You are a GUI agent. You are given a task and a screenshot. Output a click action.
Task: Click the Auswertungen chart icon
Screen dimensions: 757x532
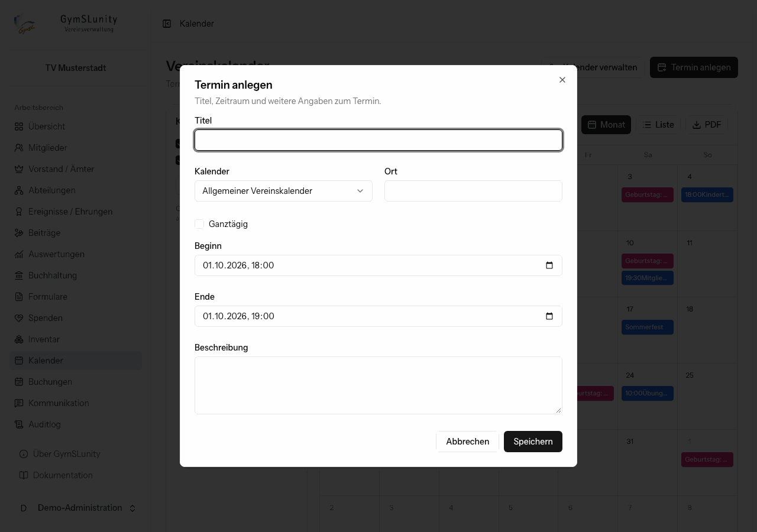pos(19,254)
